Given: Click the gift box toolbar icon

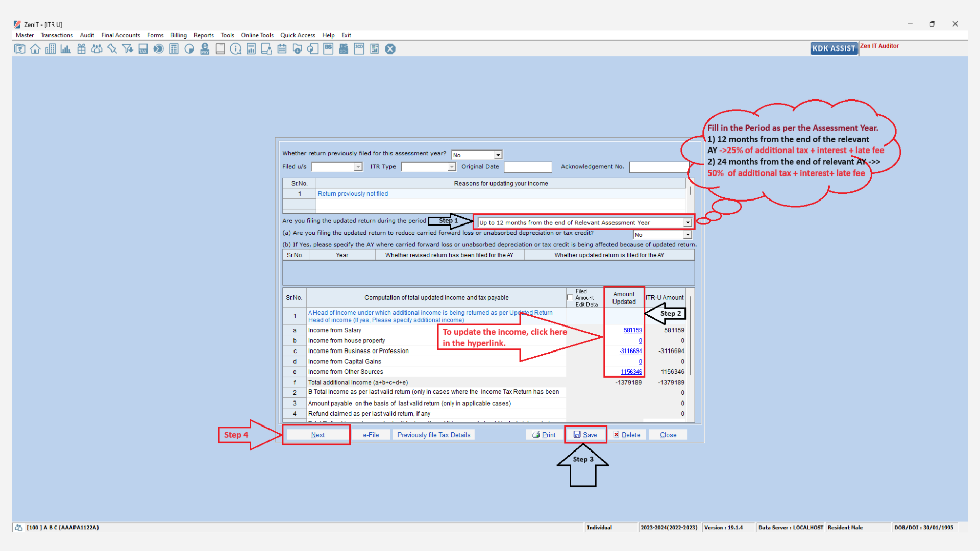Looking at the screenshot, I should pyautogui.click(x=82, y=49).
